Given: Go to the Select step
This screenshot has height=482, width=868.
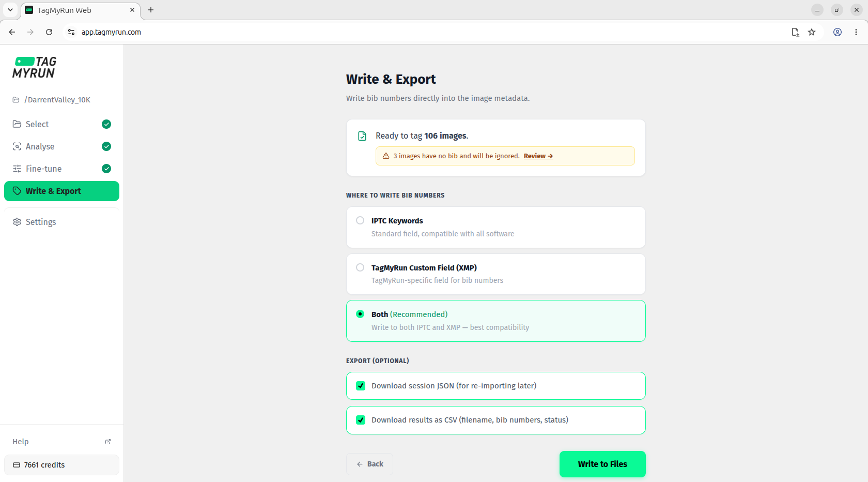Looking at the screenshot, I should [x=61, y=124].
